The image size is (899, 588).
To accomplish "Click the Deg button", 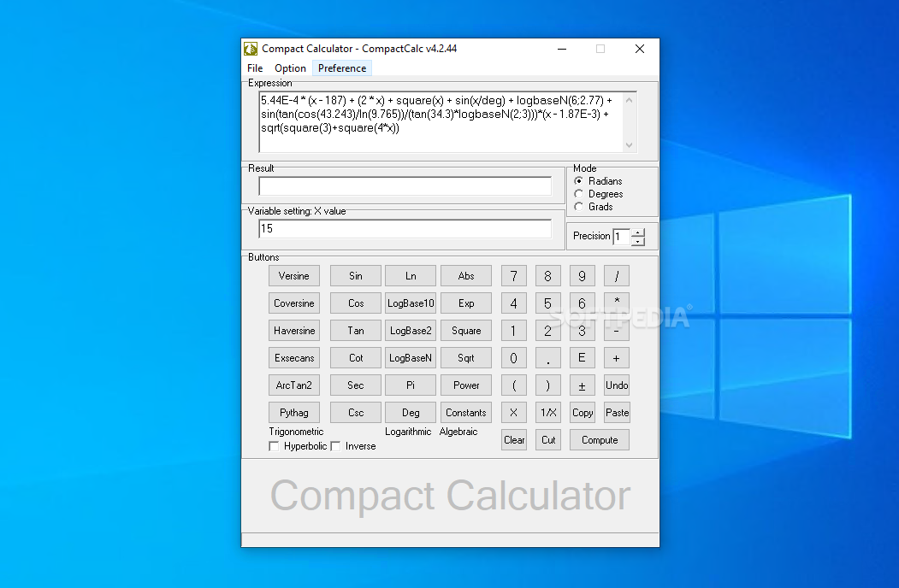I will (x=411, y=413).
